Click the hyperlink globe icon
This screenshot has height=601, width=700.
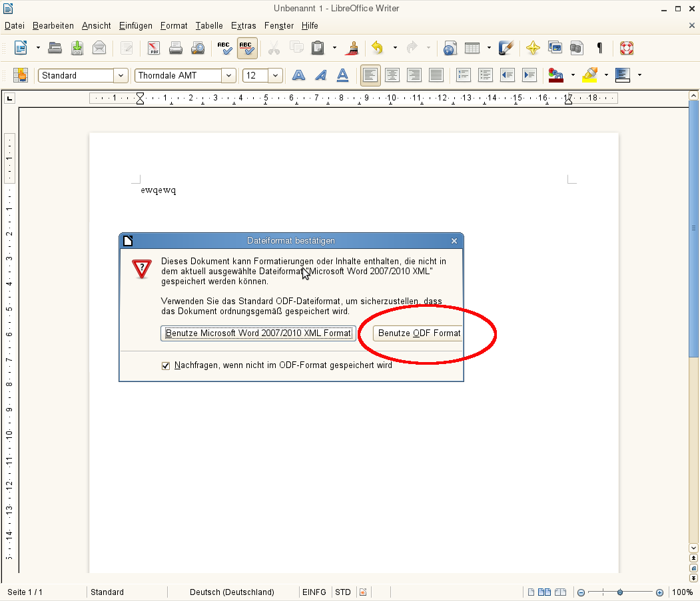coord(450,48)
